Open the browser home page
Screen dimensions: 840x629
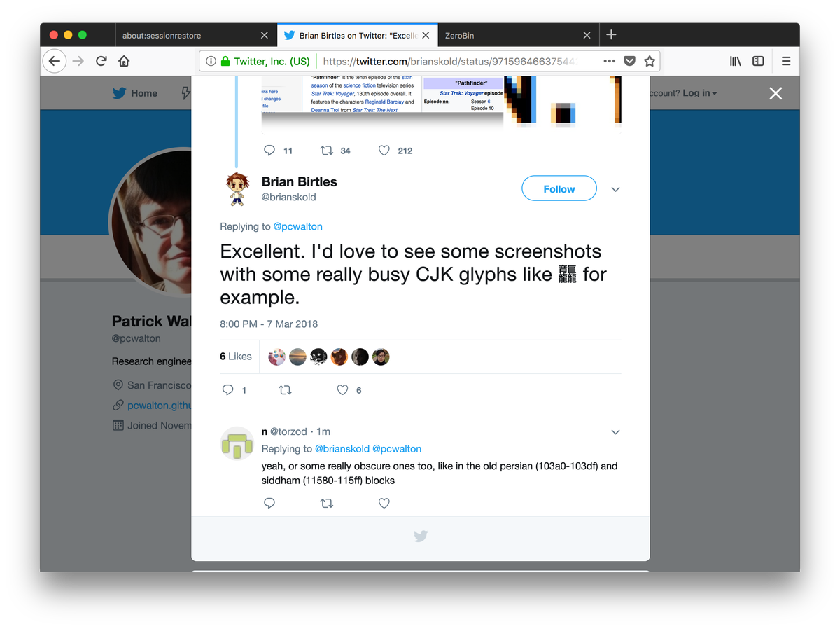[124, 62]
